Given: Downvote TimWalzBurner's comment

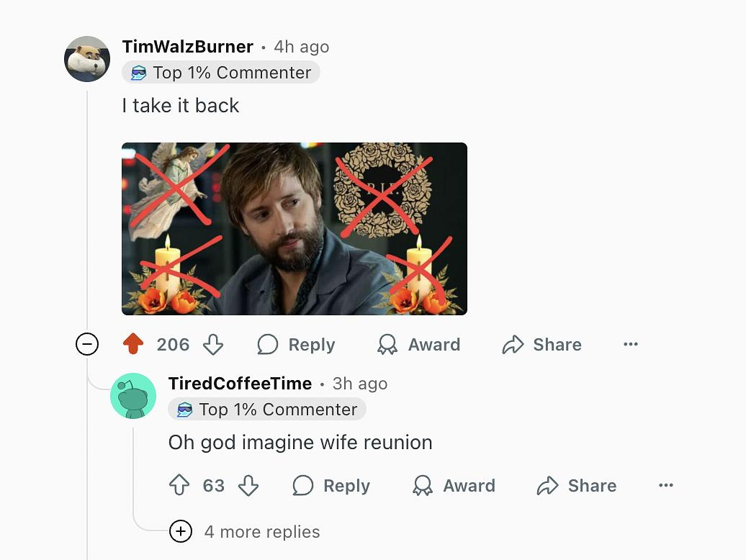Looking at the screenshot, I should pyautogui.click(x=213, y=345).
